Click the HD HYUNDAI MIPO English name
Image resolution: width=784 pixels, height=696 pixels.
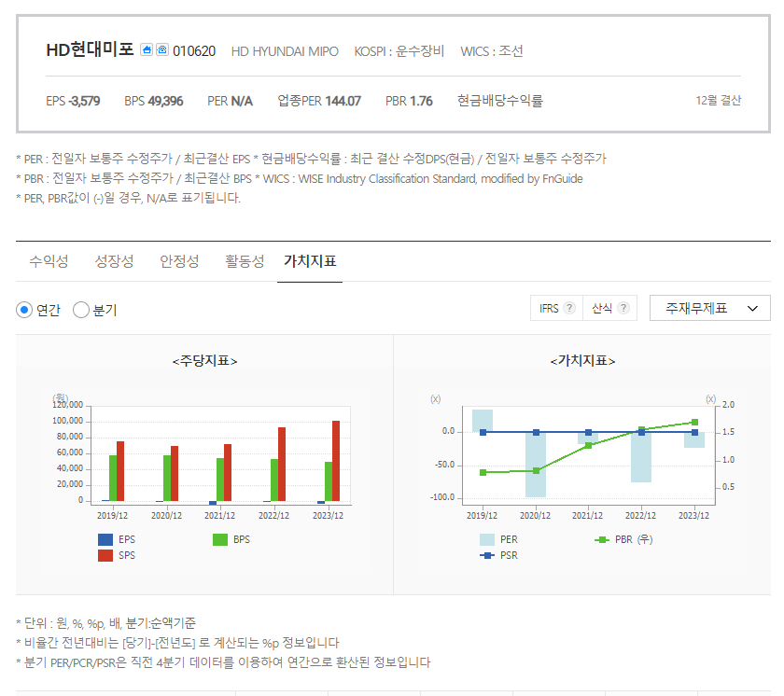(285, 51)
